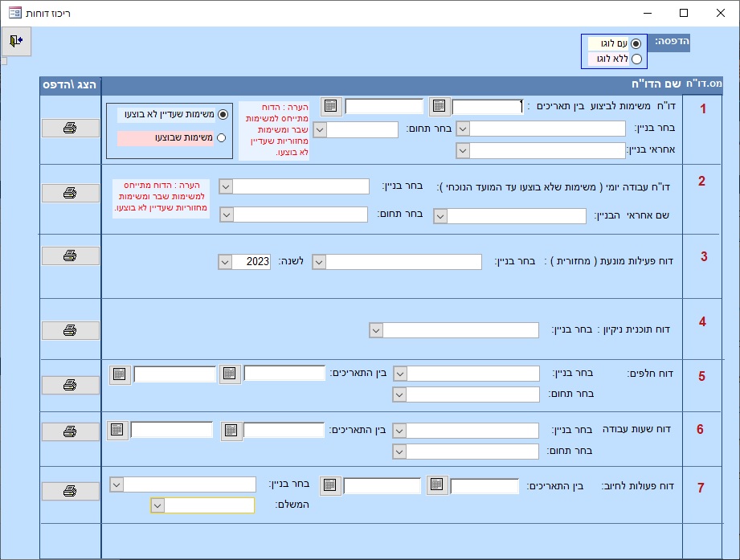The image size is (740, 560).
Task: Open start date calendar in report 6
Action: [x=231, y=431]
